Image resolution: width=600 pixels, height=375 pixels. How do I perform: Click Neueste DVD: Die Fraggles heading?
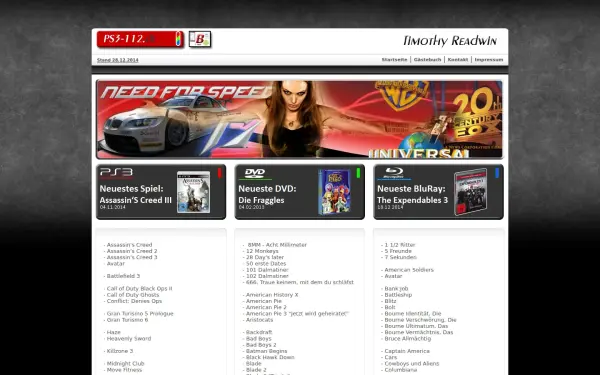(267, 194)
